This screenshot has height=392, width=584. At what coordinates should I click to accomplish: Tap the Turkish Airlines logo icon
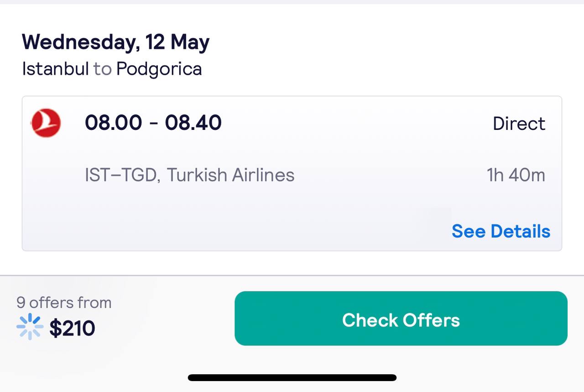pyautogui.click(x=46, y=123)
